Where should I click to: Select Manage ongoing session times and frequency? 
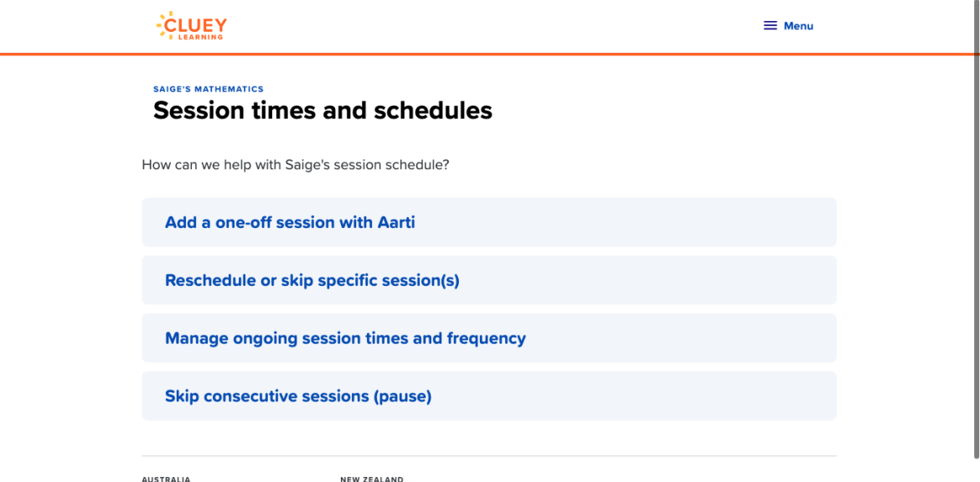[x=345, y=338]
